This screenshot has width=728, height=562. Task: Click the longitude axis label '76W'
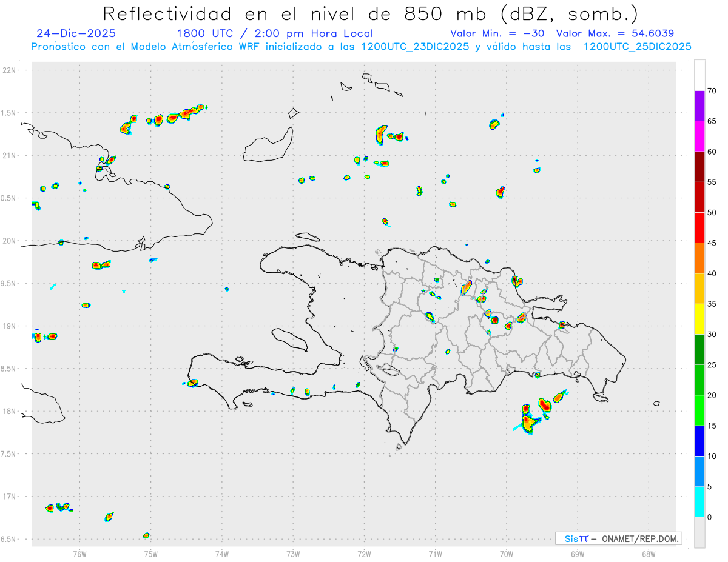tap(79, 554)
